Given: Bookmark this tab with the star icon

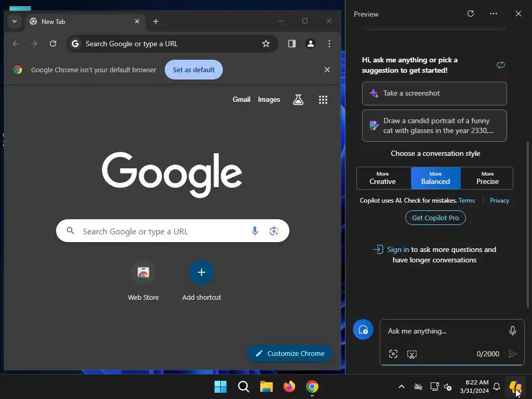Looking at the screenshot, I should click(x=266, y=44).
